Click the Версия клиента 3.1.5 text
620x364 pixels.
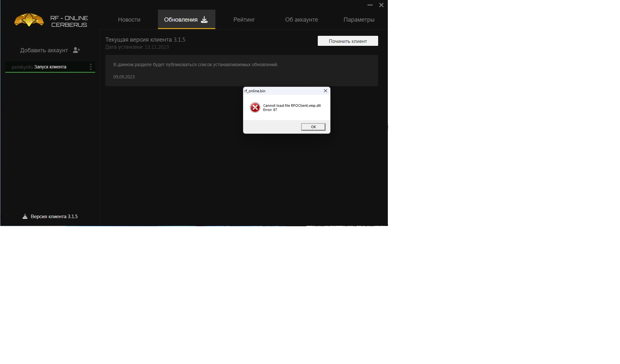coord(54,217)
